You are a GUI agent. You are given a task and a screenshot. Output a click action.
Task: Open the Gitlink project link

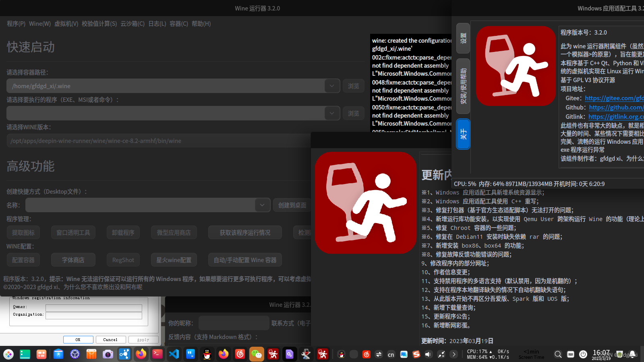point(616,116)
